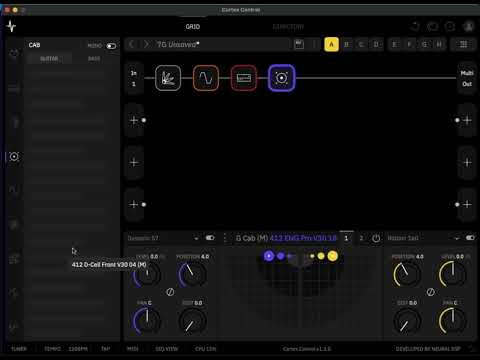Click the Ribbon mic LEVEL knob
The image size is (480, 360).
452,274
